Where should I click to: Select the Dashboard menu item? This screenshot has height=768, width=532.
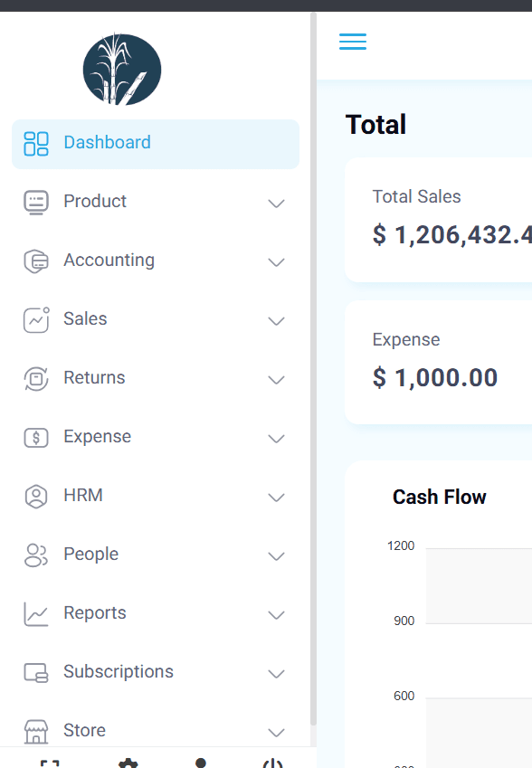coord(156,144)
